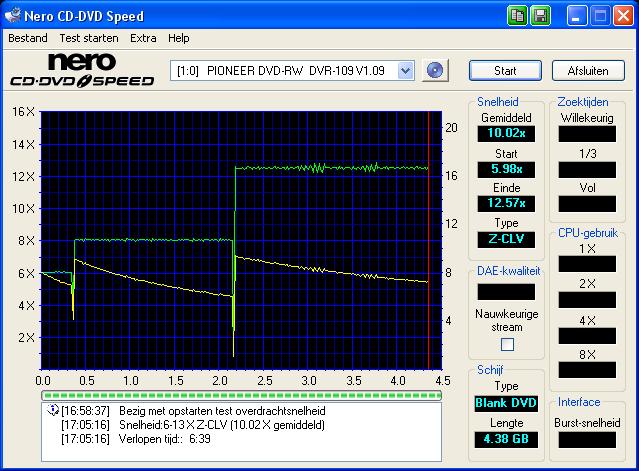Viewport: 639px width, 471px height.
Task: Click the CPU-gebruik 4X field
Action: click(x=587, y=336)
